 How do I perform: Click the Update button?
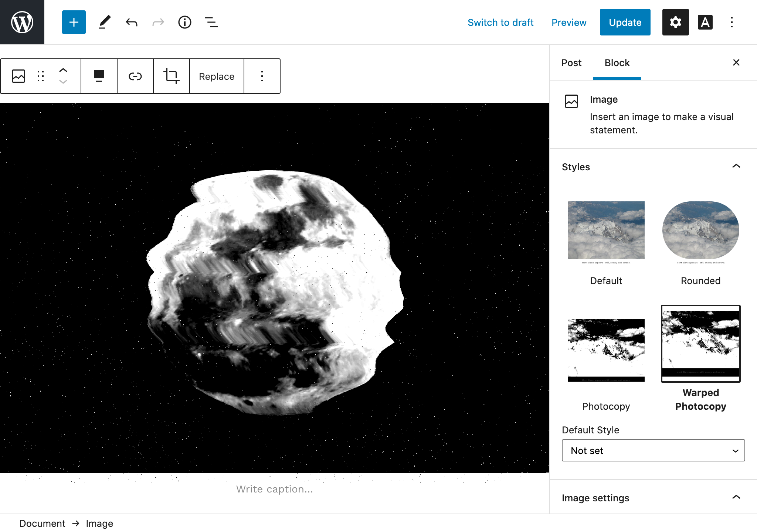[x=625, y=22]
